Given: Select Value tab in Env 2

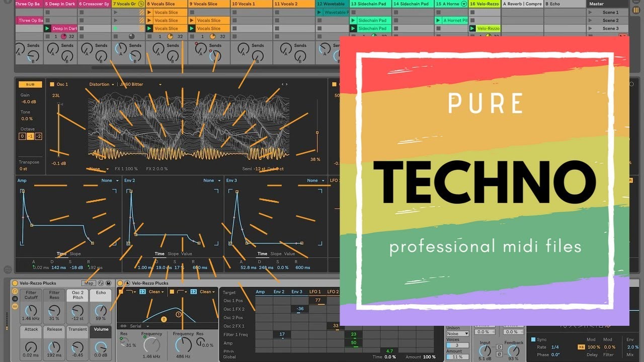Looking at the screenshot, I should (187, 254).
